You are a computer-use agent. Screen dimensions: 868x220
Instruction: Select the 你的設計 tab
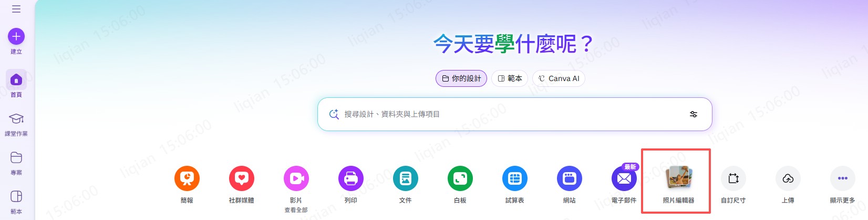pos(461,78)
